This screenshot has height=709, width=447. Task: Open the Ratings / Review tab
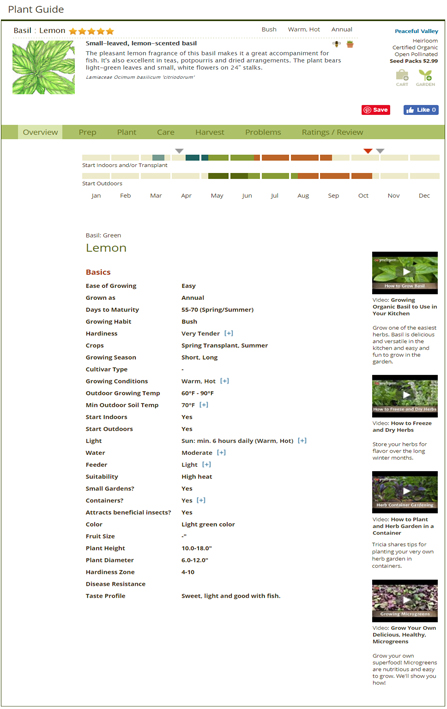point(332,132)
